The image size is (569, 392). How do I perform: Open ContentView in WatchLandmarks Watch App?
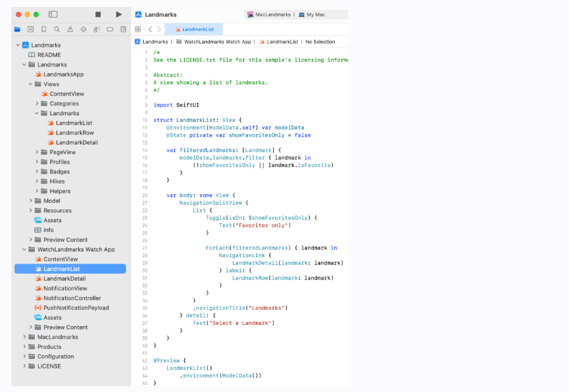pyautogui.click(x=56, y=259)
